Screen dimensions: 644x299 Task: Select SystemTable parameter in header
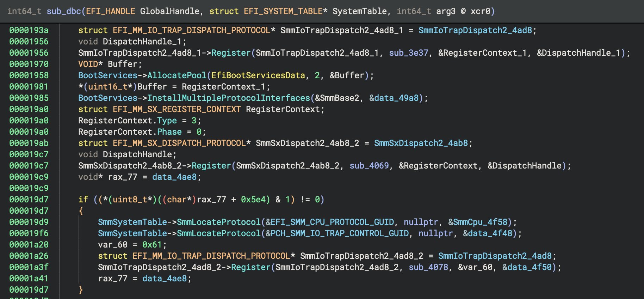(359, 11)
